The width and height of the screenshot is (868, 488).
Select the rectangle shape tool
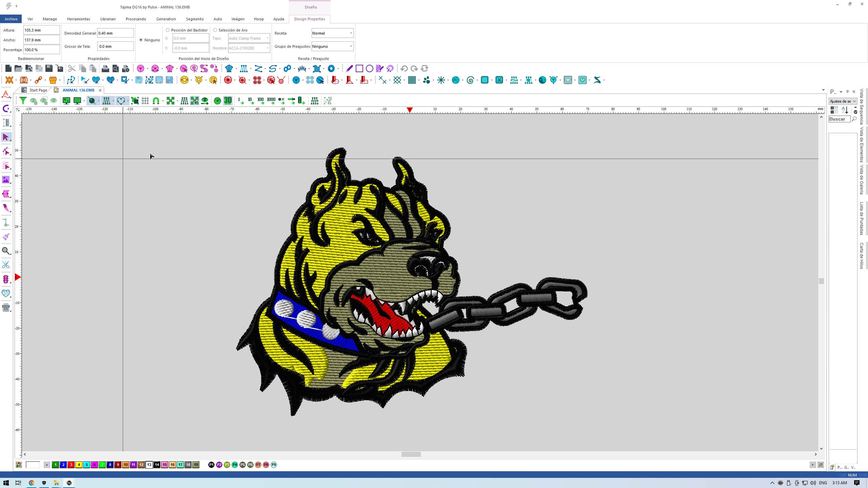(359, 69)
